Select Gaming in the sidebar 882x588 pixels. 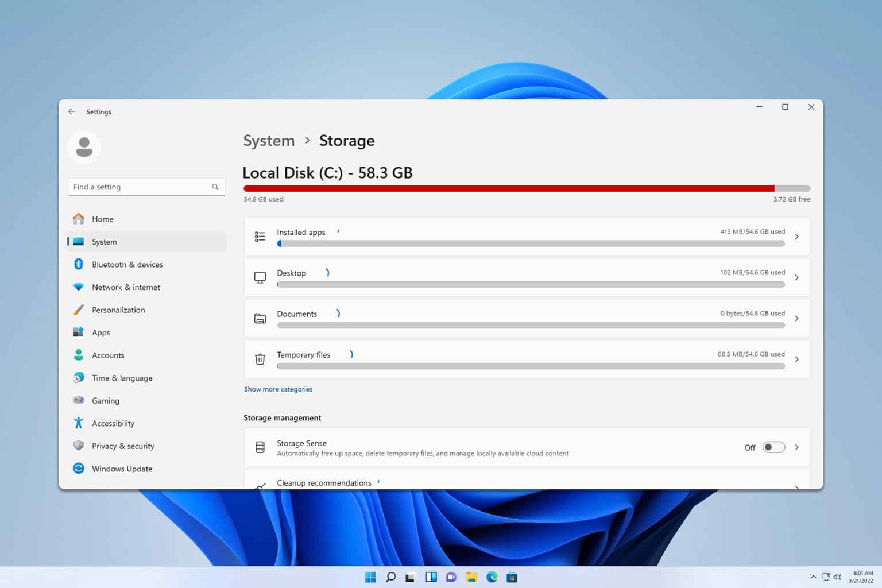[x=146, y=400]
